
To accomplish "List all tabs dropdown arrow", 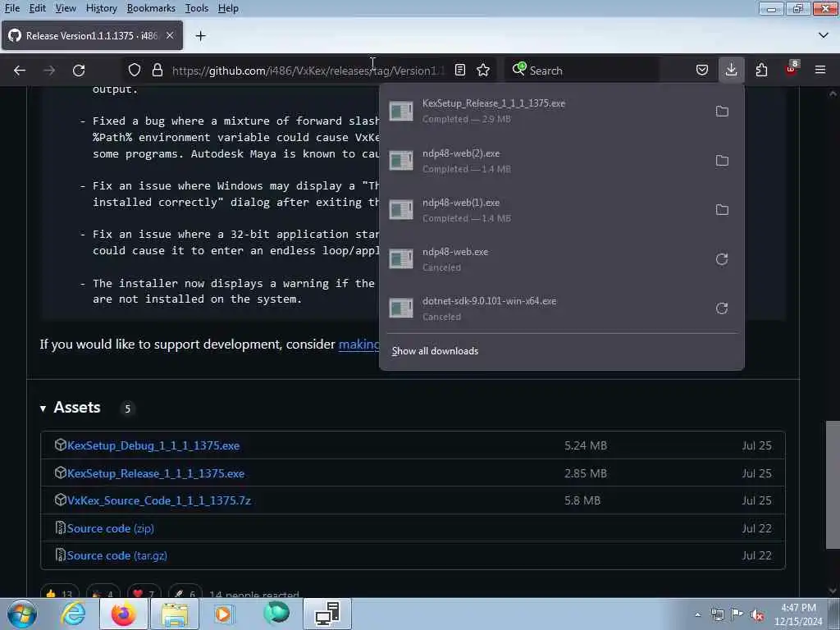I will point(824,35).
